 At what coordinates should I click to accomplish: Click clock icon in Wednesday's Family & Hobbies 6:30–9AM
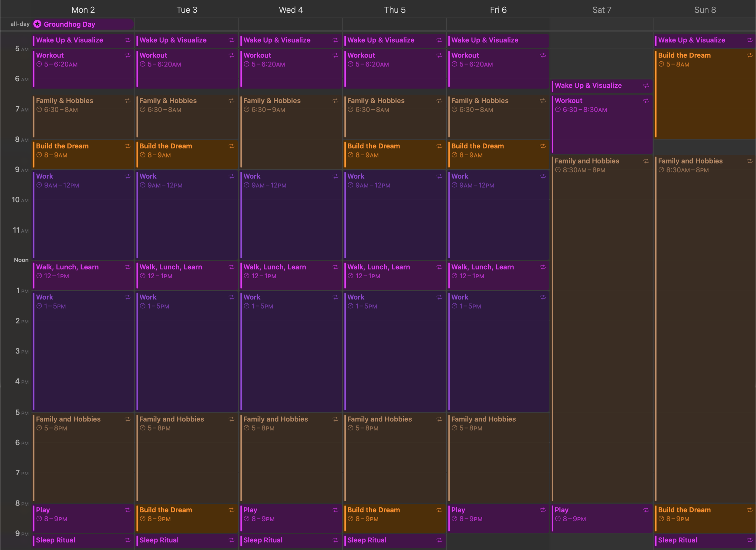tap(246, 110)
